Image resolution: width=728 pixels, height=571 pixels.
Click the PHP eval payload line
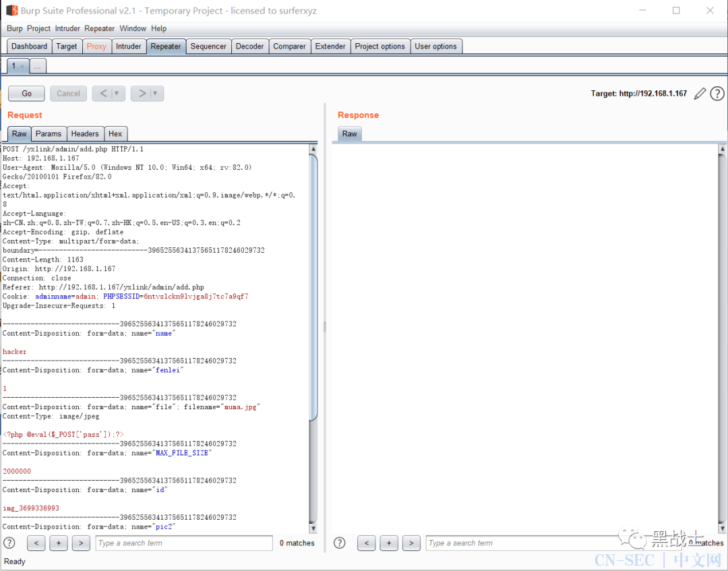pos(63,435)
